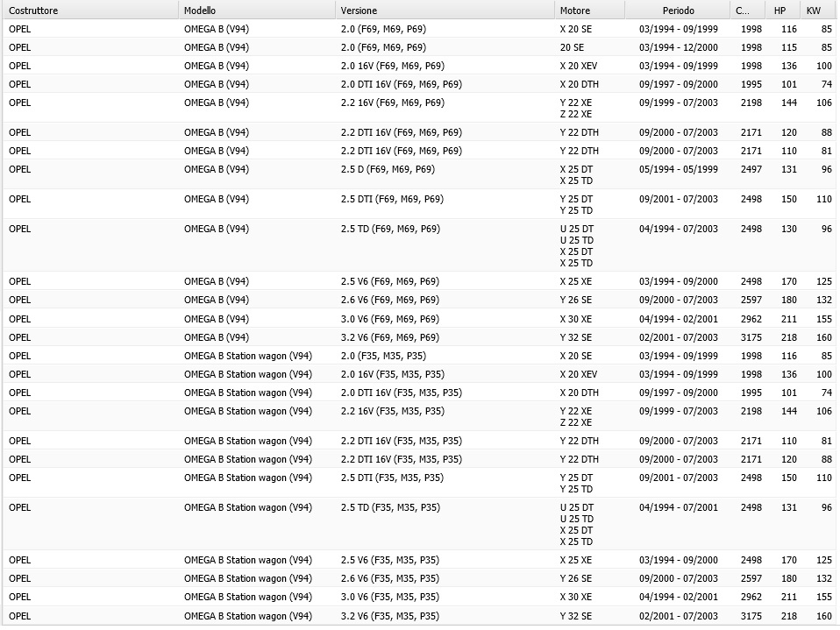
Task: Click engine 'X 20 XEV' in F35 row
Action: tap(579, 374)
